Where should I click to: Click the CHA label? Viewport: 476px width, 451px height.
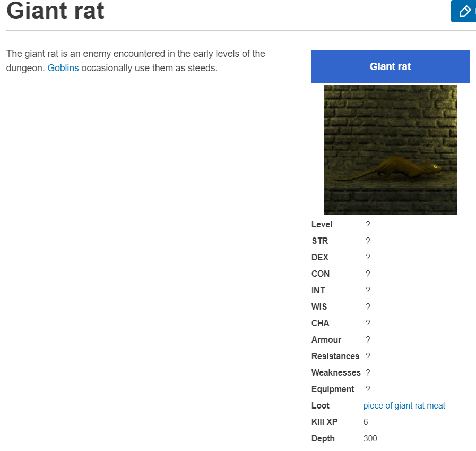click(x=321, y=323)
